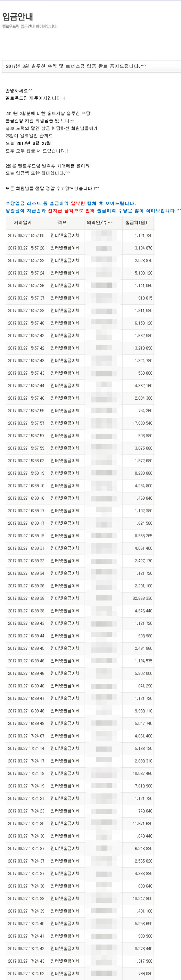Select the 2017.03.27 15:58:02 timestamp cell
181x980 pixels.
tap(26, 461)
